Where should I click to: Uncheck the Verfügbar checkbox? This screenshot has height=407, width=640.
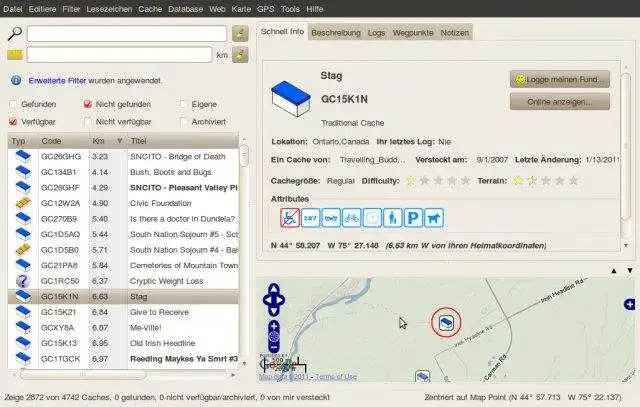[13, 122]
